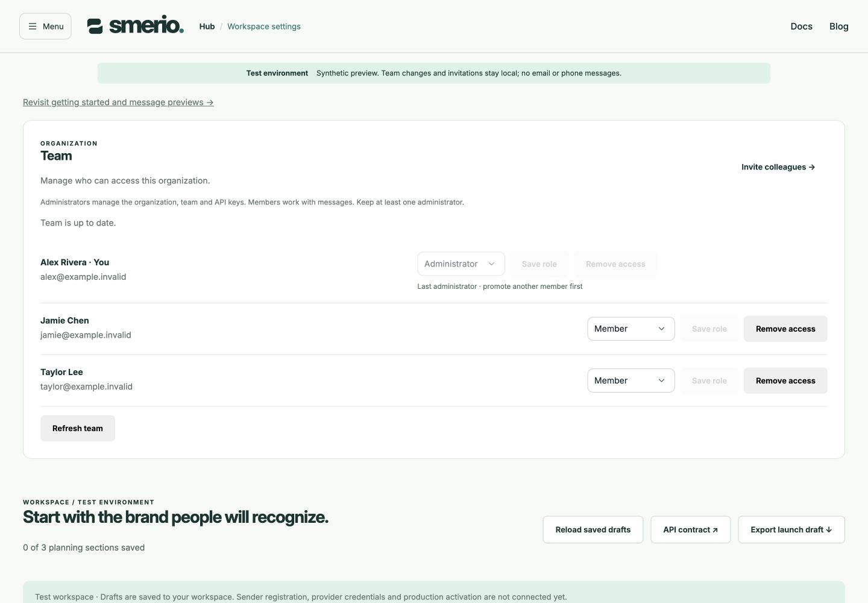This screenshot has height=603, width=868.
Task: Click Save role in the Alex Rivera row
Action: [x=539, y=264]
